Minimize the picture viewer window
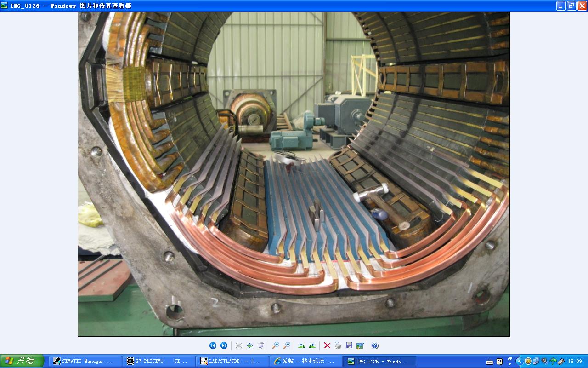The width and height of the screenshot is (588, 368). click(x=561, y=6)
